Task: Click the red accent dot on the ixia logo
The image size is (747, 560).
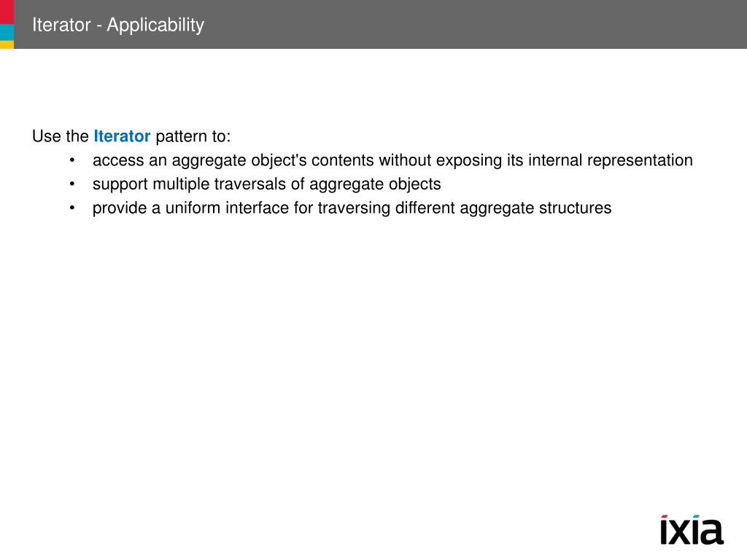Action: [x=665, y=517]
